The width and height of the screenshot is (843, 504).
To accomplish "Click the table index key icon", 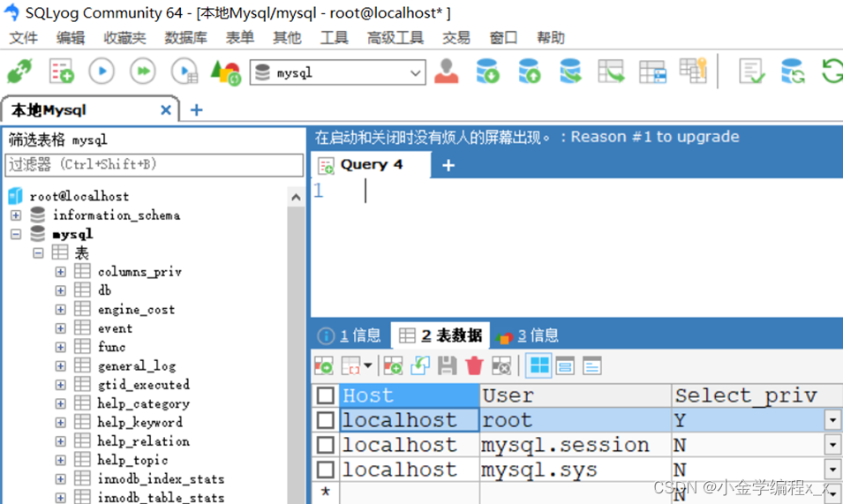I will pyautogui.click(x=693, y=71).
